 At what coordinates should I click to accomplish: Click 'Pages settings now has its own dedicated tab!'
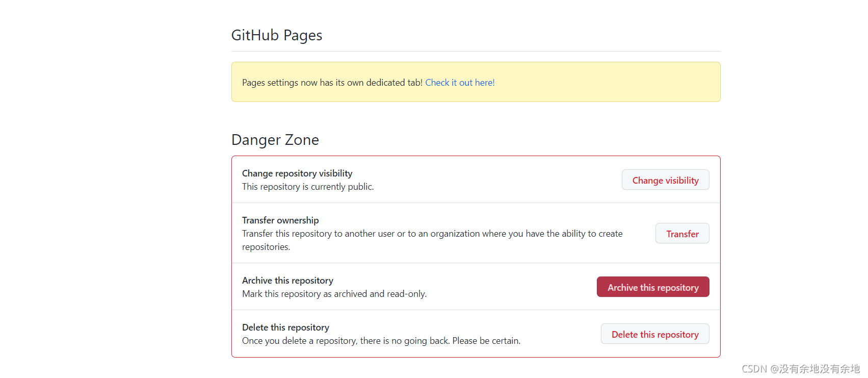pyautogui.click(x=332, y=83)
